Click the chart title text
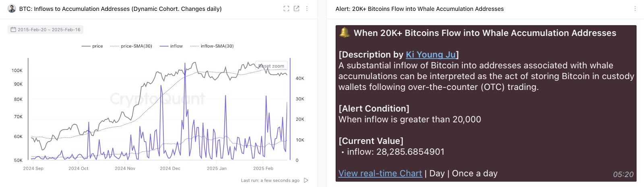The height and width of the screenshot is (187, 644). tap(120, 8)
